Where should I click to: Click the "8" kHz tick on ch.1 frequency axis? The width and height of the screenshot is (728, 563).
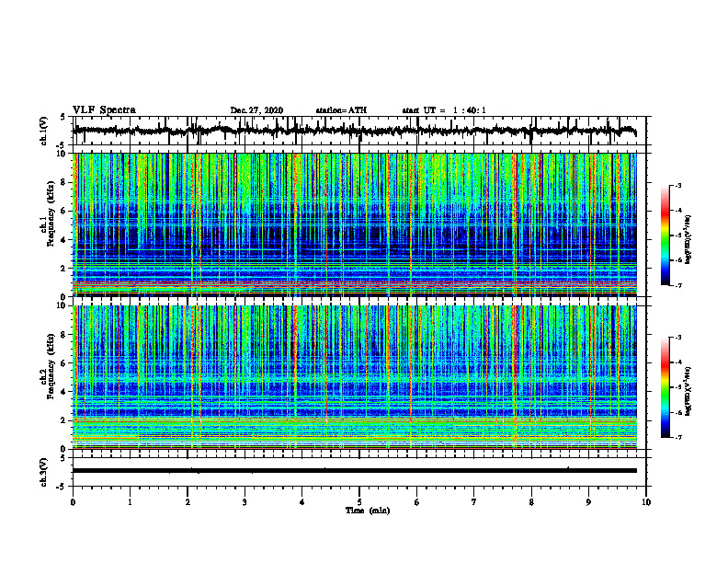click(64, 182)
